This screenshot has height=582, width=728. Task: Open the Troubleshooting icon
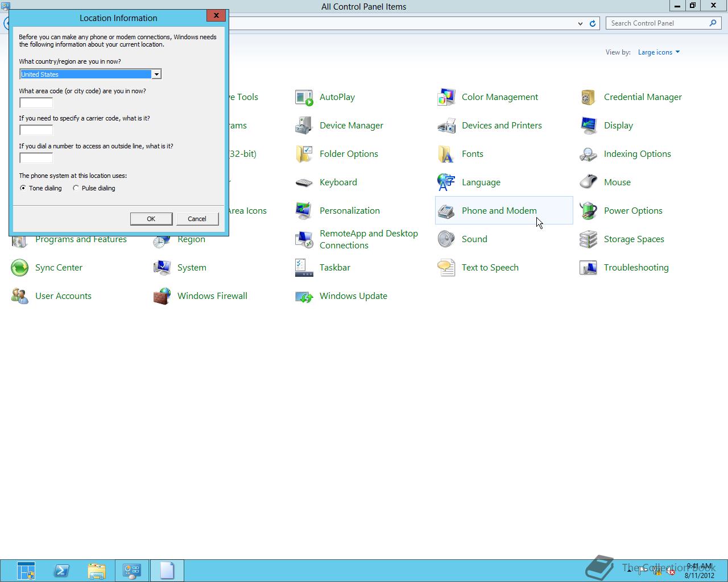(589, 268)
